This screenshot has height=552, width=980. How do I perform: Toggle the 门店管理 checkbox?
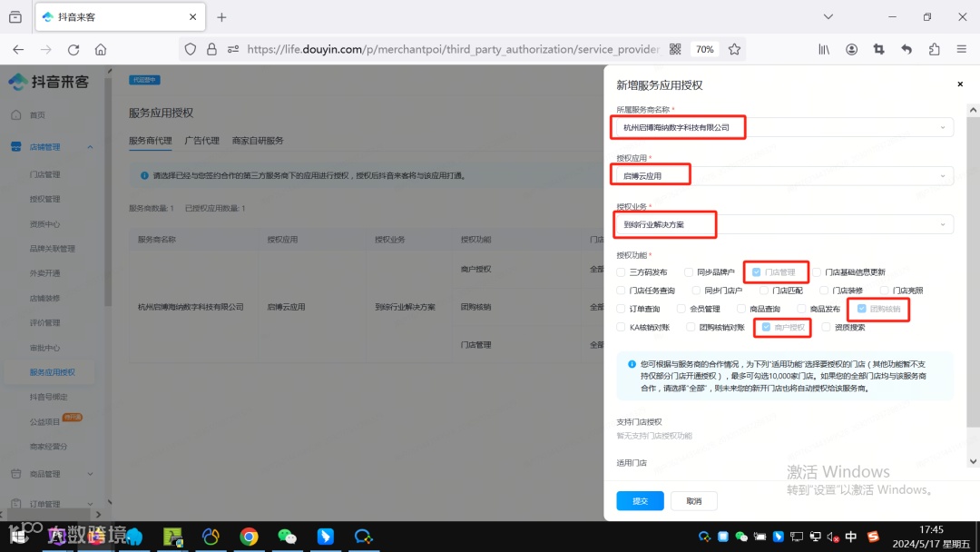click(756, 272)
